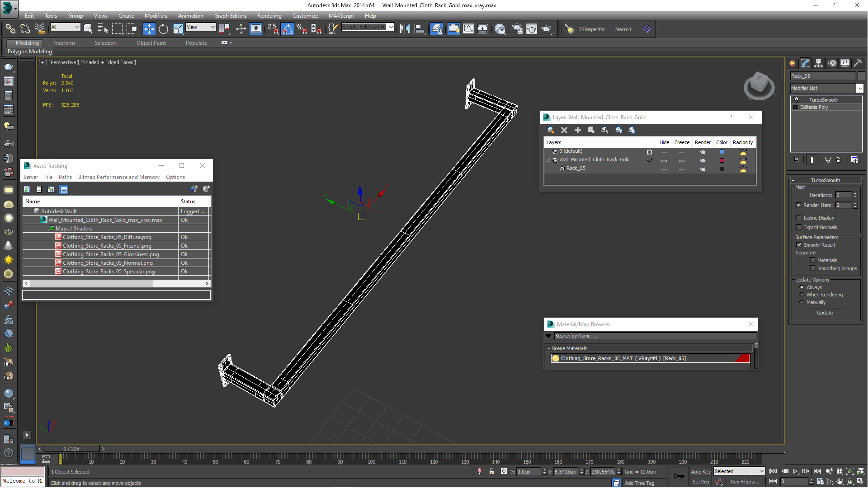This screenshot has height=488, width=868.
Task: Select the Select and Rotate tool
Action: (x=163, y=29)
